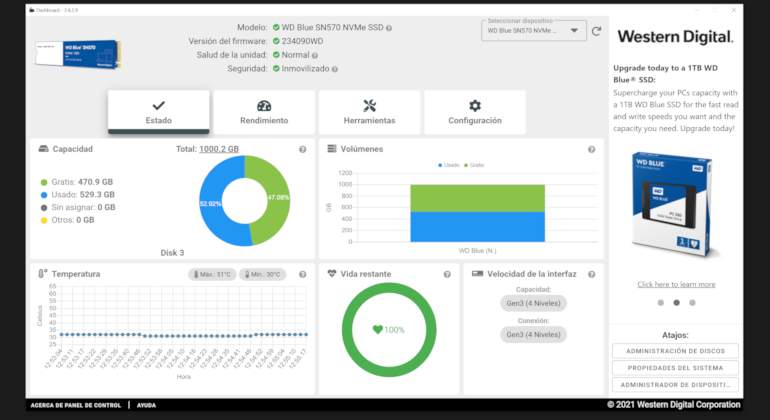Click the 'Click here to learn more' link

[x=676, y=284]
